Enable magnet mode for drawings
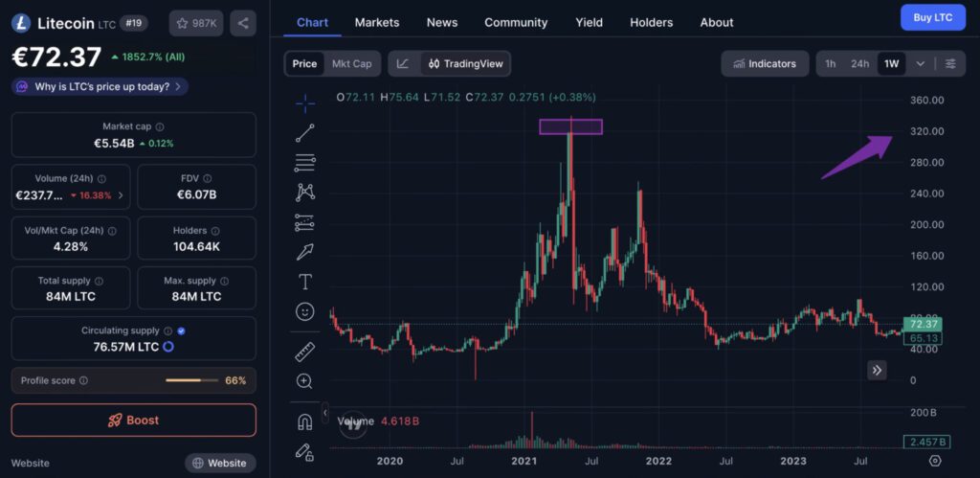 click(304, 421)
